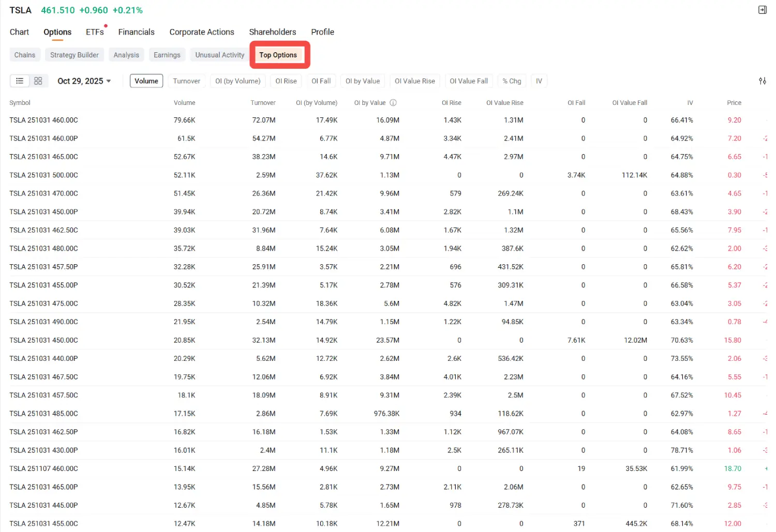Image resolution: width=776 pixels, height=532 pixels.
Task: Switch to the Shareholders tab
Action: click(273, 32)
